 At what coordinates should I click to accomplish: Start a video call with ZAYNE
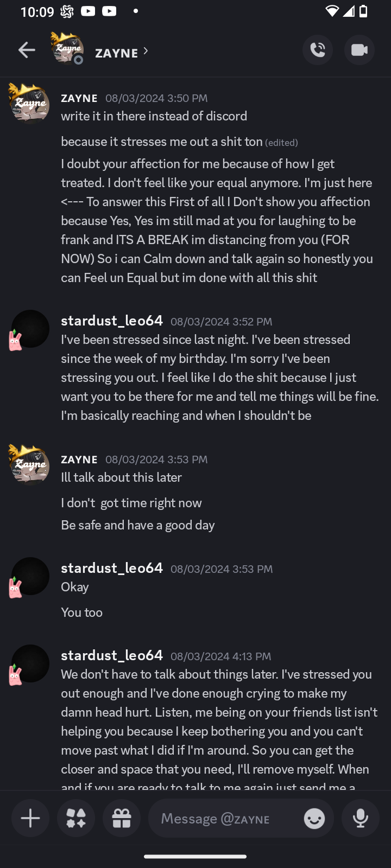tap(360, 50)
